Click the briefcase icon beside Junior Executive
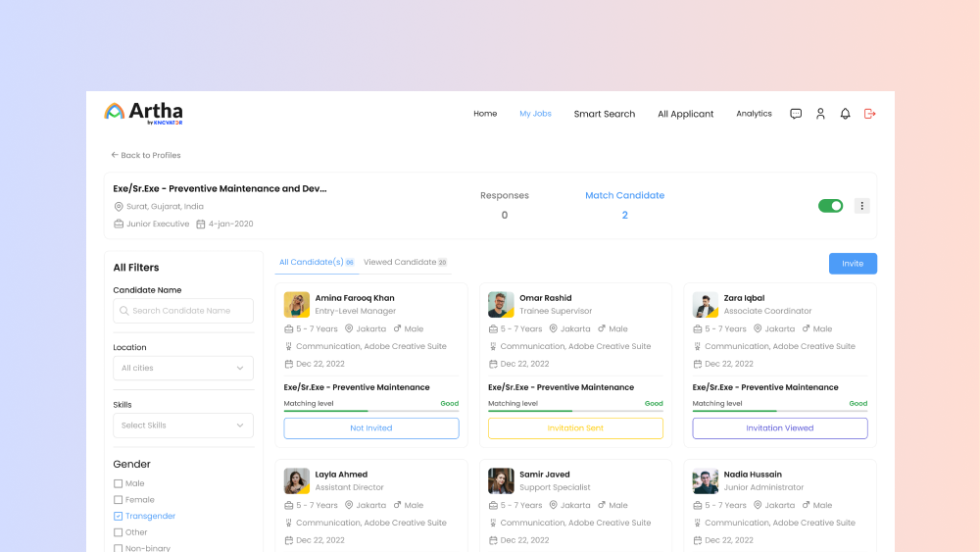 click(119, 224)
